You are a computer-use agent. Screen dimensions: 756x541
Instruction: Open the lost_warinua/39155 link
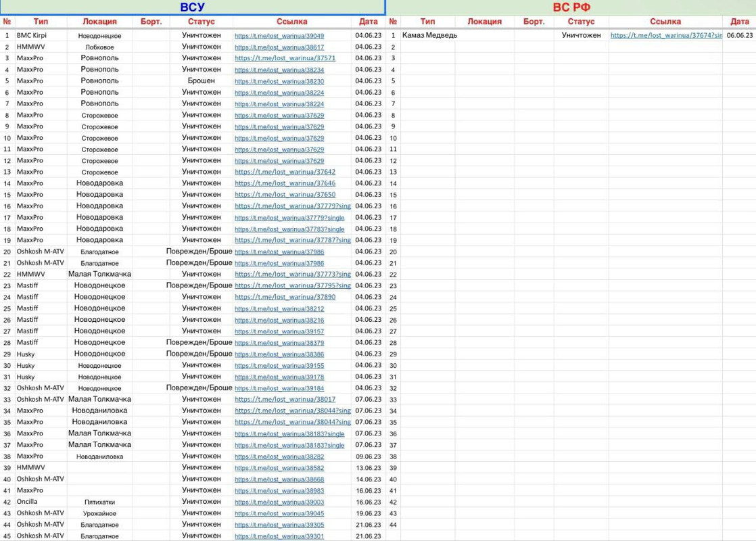[x=279, y=365]
